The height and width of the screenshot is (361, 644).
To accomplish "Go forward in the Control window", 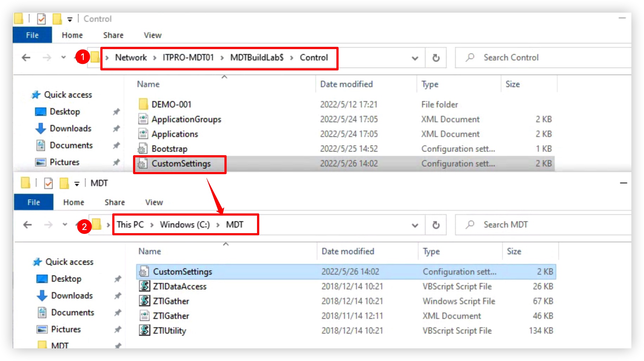I will point(47,58).
